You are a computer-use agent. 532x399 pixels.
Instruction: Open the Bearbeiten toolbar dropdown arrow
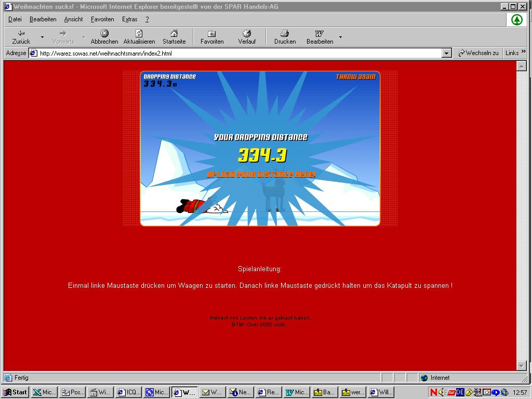tap(340, 37)
